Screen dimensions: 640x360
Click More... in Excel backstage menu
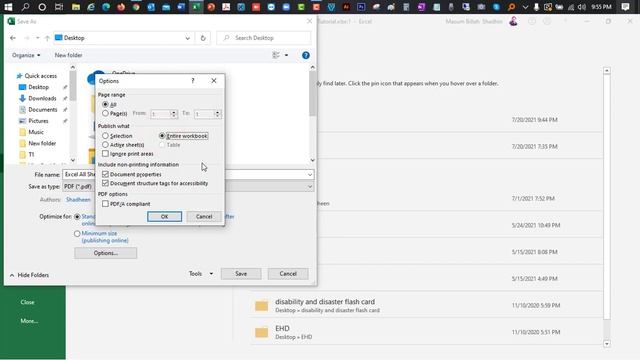29,321
